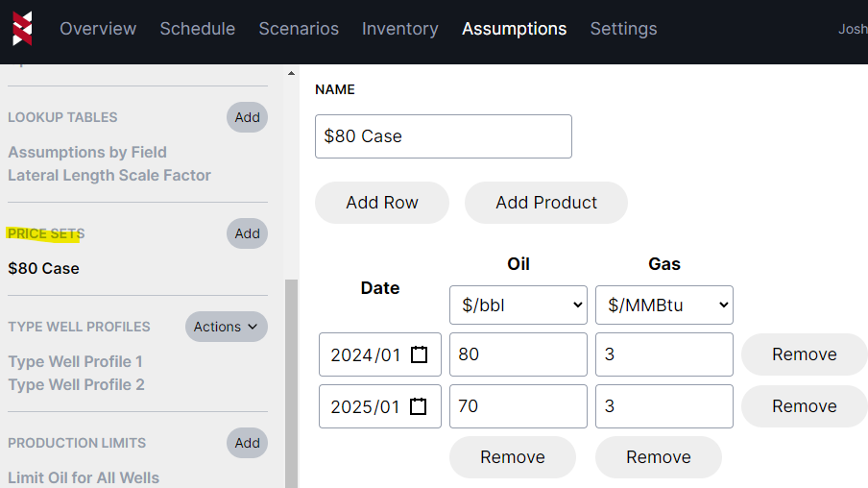Remove the 2024/01 price row
This screenshot has height=488, width=868.
804,354
